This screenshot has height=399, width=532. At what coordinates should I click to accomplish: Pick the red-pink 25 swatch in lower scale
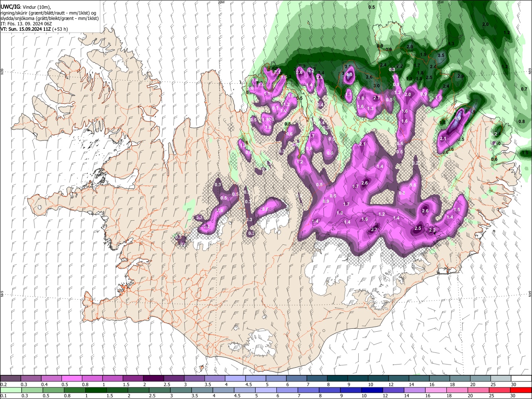[x=500, y=390]
